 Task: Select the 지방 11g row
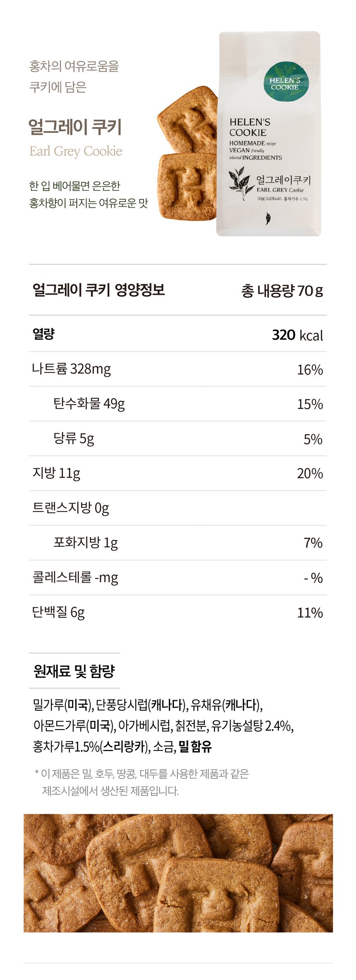pyautogui.click(x=178, y=473)
